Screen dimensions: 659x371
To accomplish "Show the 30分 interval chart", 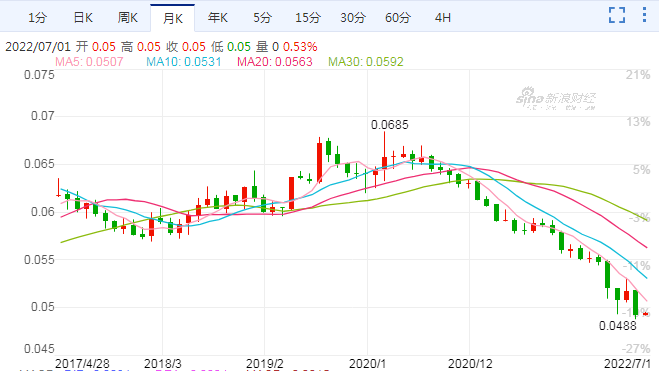I will click(x=353, y=18).
